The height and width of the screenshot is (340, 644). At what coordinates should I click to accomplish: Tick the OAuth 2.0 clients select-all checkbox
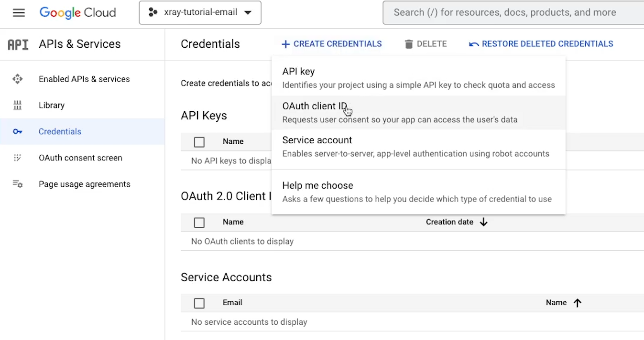tap(199, 223)
